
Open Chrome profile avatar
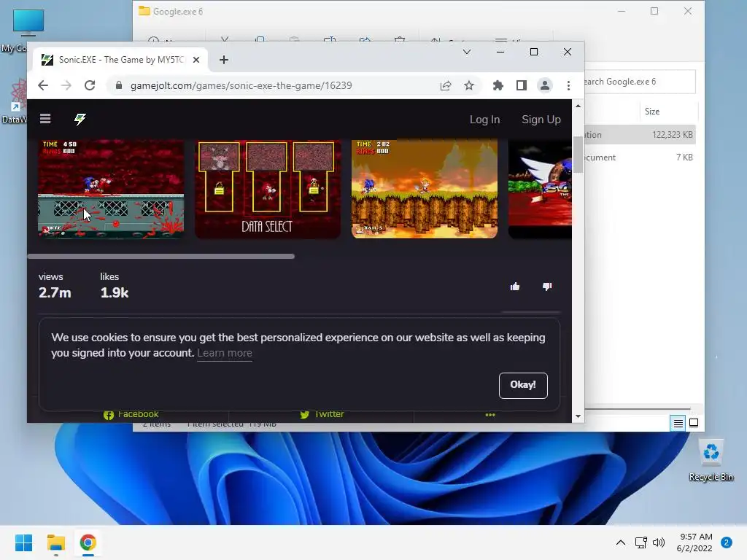click(544, 85)
